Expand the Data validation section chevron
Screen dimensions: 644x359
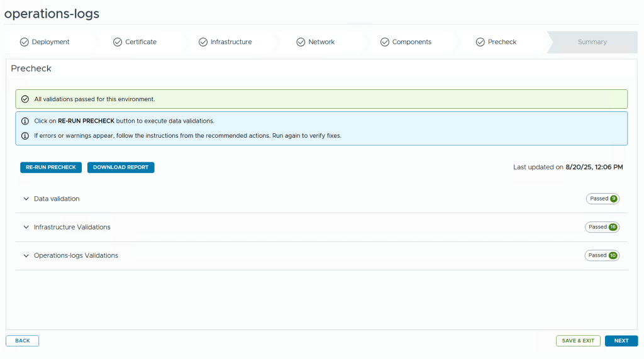pos(26,199)
